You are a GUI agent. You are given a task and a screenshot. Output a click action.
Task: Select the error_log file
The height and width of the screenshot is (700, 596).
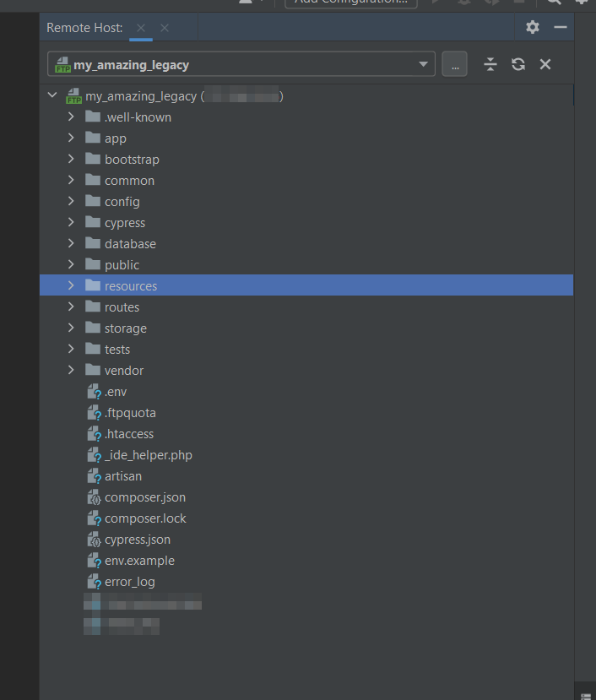pyautogui.click(x=129, y=582)
